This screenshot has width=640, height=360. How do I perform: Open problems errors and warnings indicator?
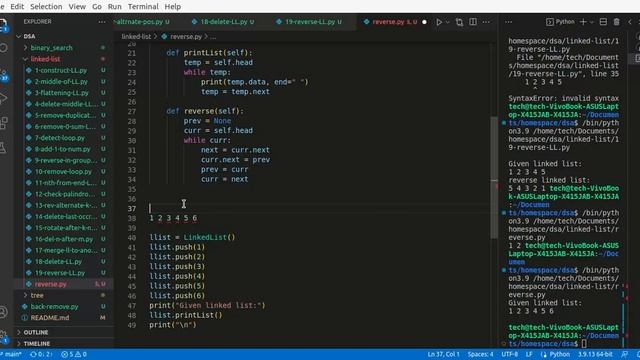pos(74,354)
